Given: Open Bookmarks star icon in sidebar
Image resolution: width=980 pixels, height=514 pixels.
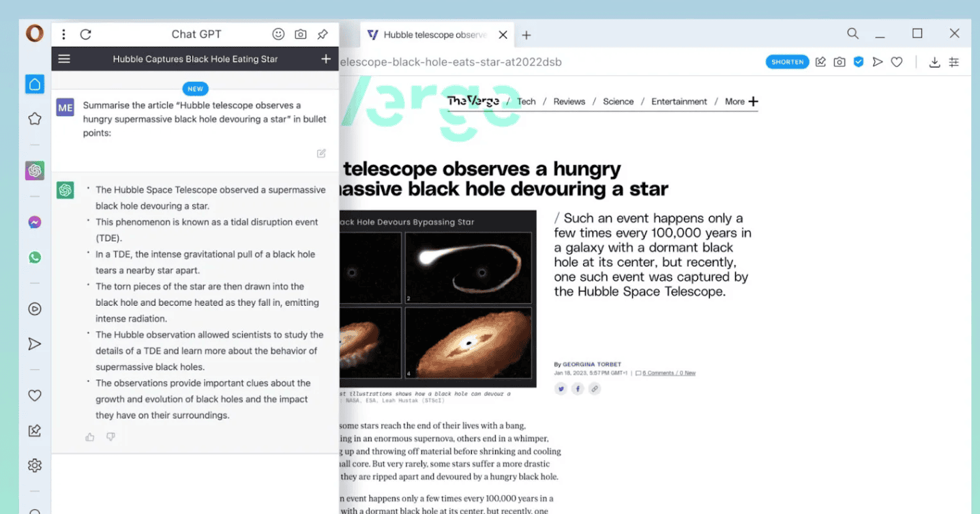Looking at the screenshot, I should [x=35, y=119].
